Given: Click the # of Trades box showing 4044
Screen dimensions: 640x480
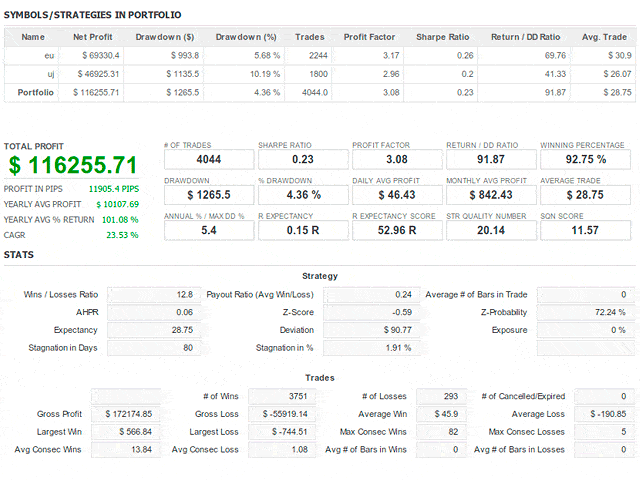Looking at the screenshot, I should point(209,159).
